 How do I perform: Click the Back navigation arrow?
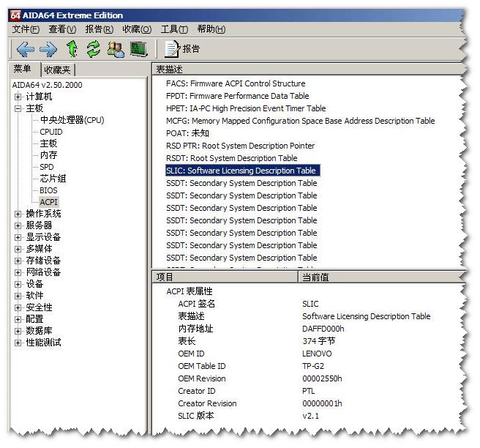pyautogui.click(x=26, y=49)
